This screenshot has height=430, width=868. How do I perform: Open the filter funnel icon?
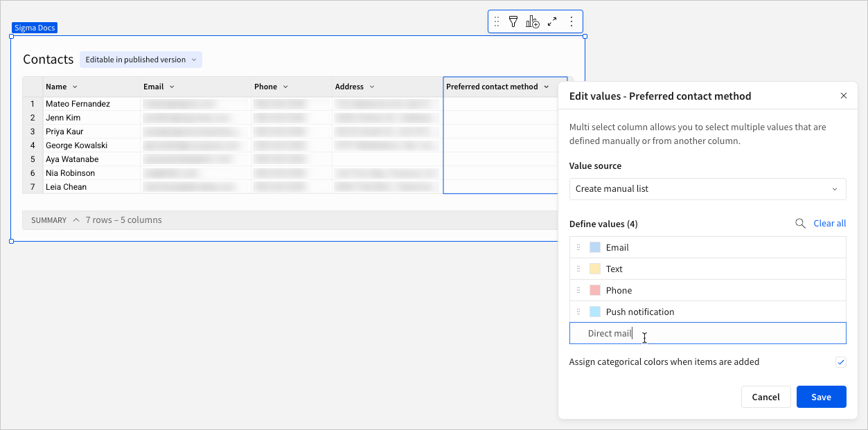coord(513,21)
